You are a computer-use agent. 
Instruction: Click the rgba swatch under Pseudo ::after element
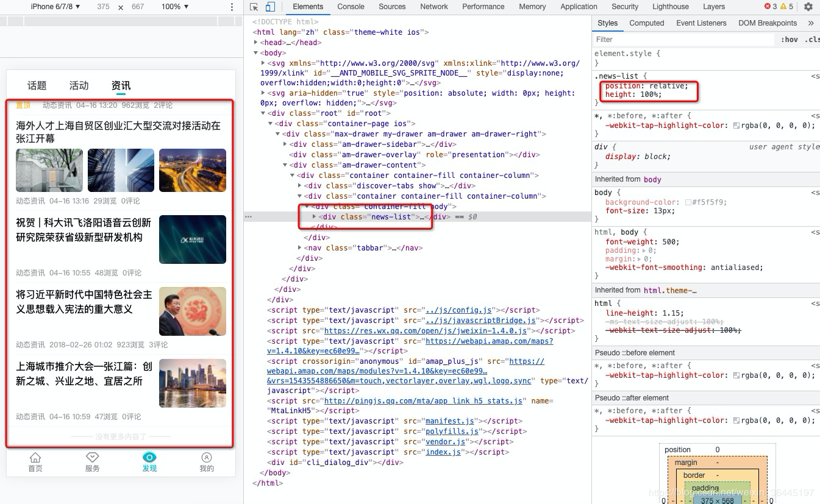pyautogui.click(x=736, y=421)
